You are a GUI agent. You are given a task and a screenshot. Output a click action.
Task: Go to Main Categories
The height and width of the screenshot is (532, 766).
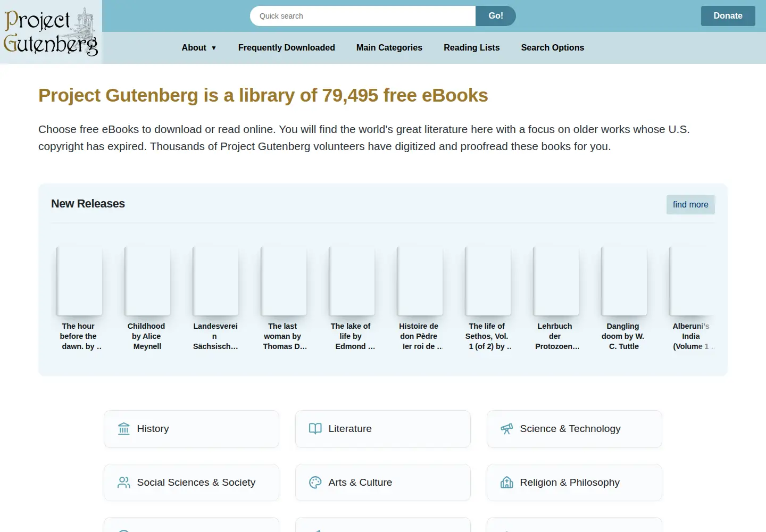pos(389,48)
